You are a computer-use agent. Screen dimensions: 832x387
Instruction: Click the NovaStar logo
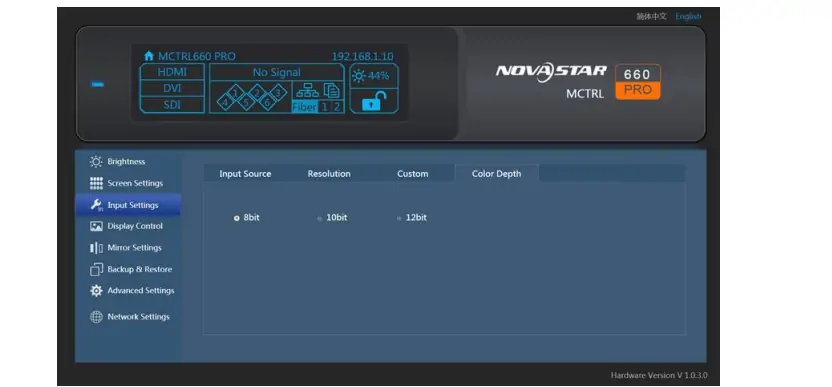coord(551,72)
